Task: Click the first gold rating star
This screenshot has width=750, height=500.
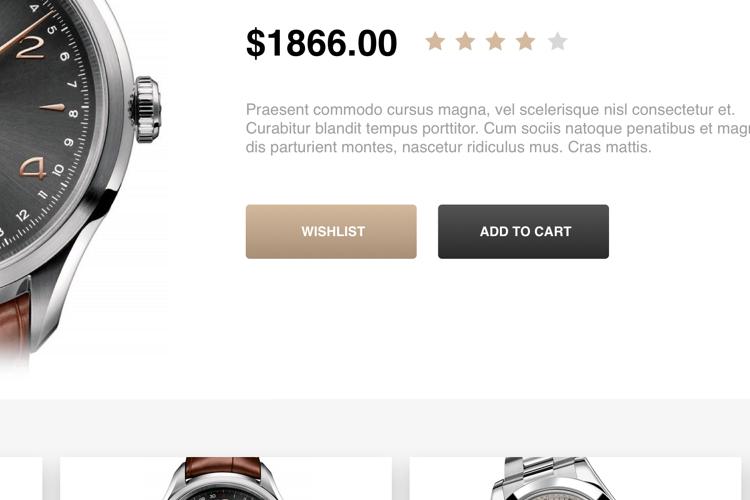Action: pyautogui.click(x=435, y=41)
